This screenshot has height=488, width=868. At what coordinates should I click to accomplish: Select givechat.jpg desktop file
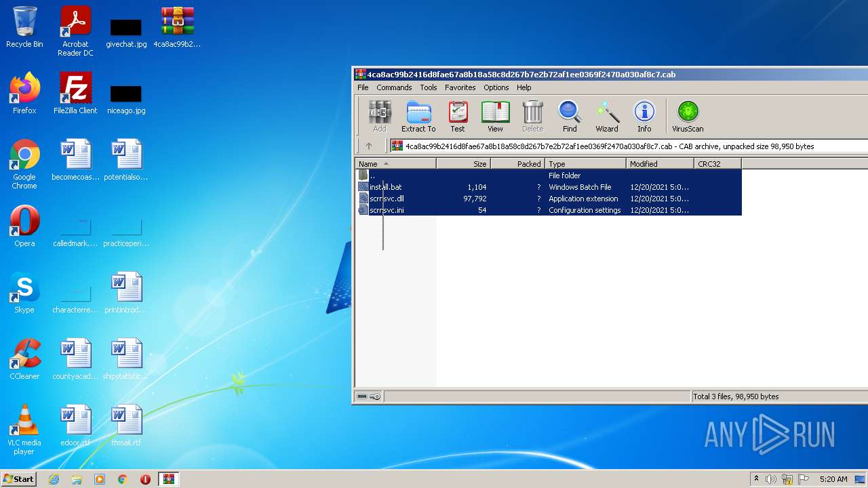pyautogui.click(x=126, y=33)
